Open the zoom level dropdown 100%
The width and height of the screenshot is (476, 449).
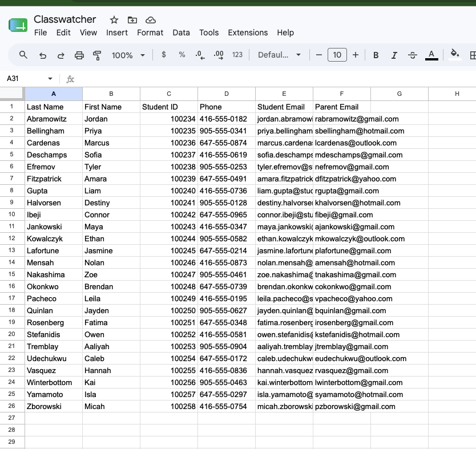(x=128, y=55)
